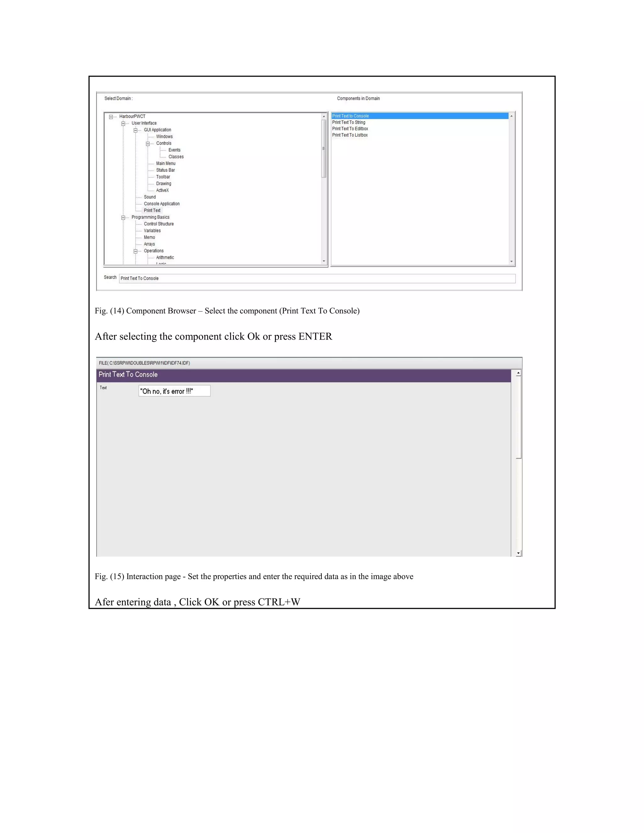The width and height of the screenshot is (644, 833).
Task: Select Memo in the domain tree
Action: pyautogui.click(x=149, y=237)
